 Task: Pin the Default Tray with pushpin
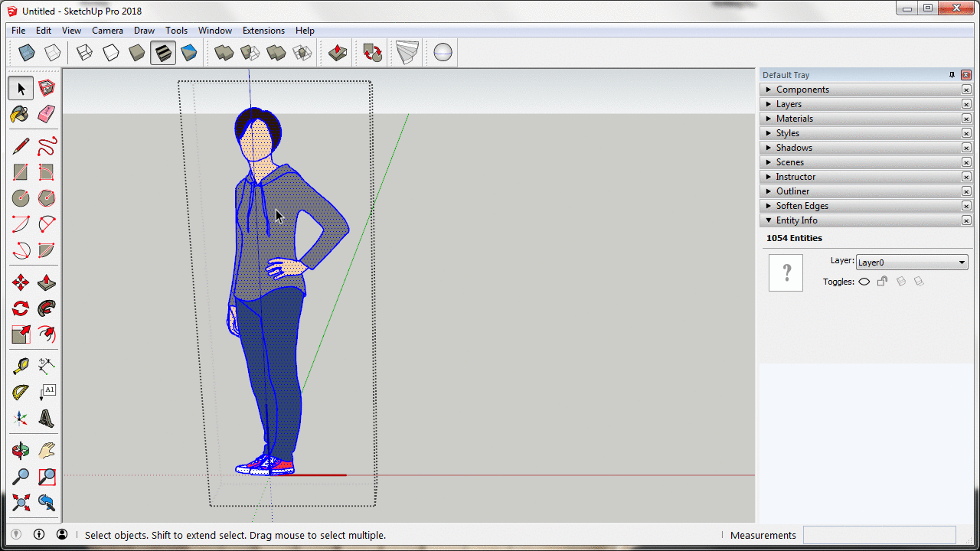952,75
